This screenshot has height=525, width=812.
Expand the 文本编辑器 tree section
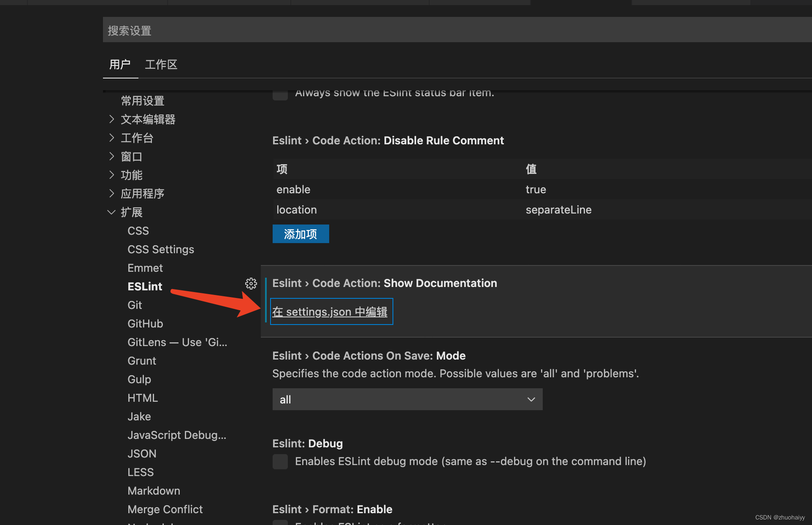(x=111, y=119)
